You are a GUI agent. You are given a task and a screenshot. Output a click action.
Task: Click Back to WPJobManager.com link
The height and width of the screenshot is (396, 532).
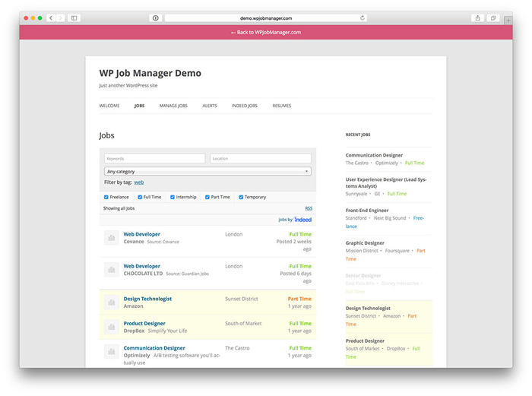click(x=266, y=32)
